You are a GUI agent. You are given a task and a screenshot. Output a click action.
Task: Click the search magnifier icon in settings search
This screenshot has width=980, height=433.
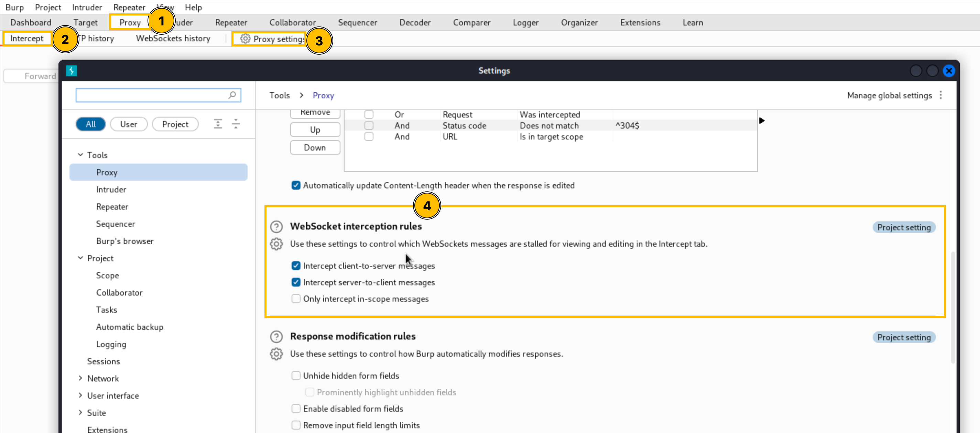(x=232, y=95)
